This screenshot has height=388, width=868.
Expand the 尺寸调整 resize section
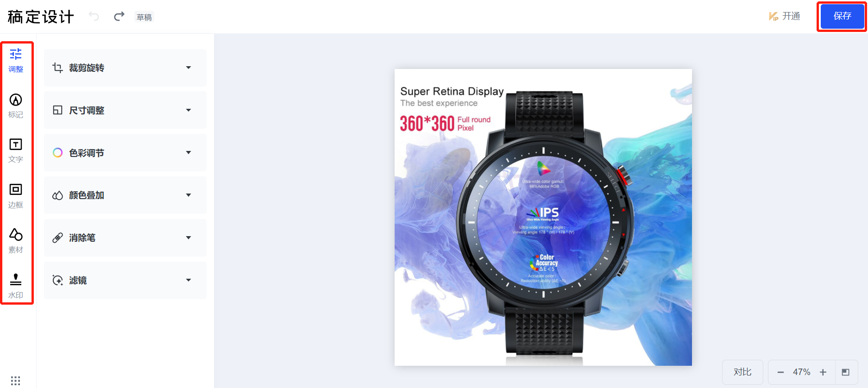click(x=125, y=110)
